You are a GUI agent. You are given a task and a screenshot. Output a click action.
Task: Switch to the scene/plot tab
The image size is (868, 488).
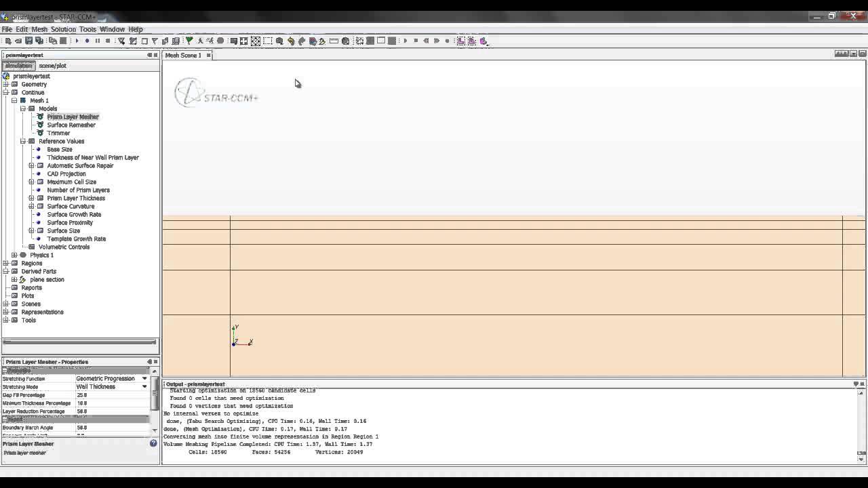[x=52, y=66]
